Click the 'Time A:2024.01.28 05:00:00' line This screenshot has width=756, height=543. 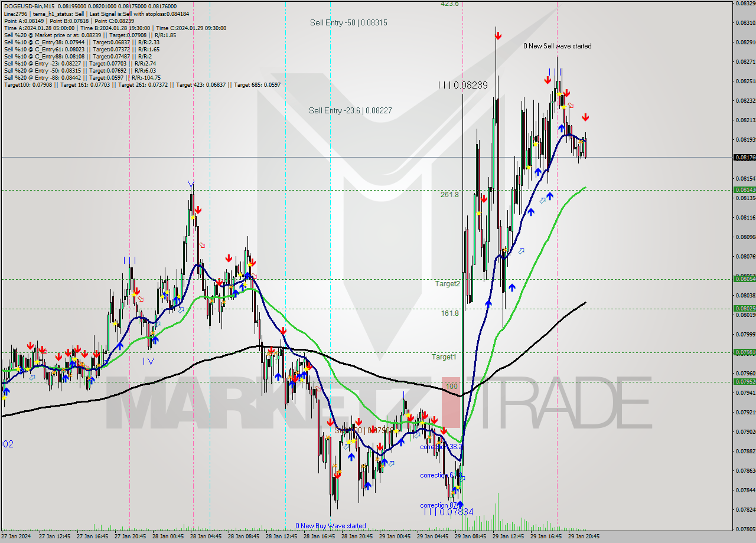pos(39,28)
